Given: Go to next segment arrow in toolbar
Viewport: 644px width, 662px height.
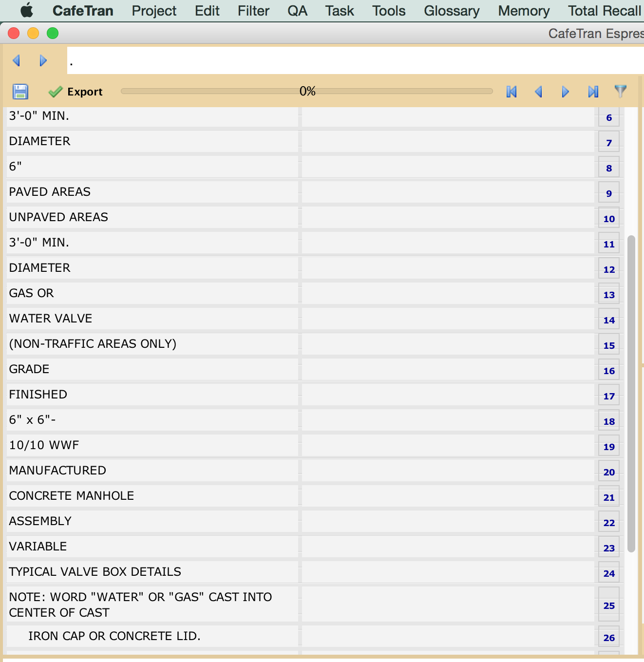Looking at the screenshot, I should coord(565,92).
